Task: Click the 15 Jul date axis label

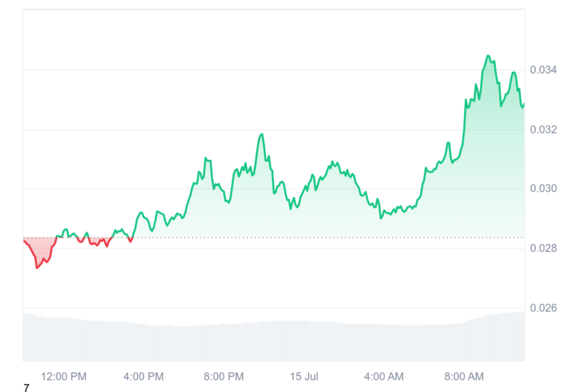Action: 304,376
